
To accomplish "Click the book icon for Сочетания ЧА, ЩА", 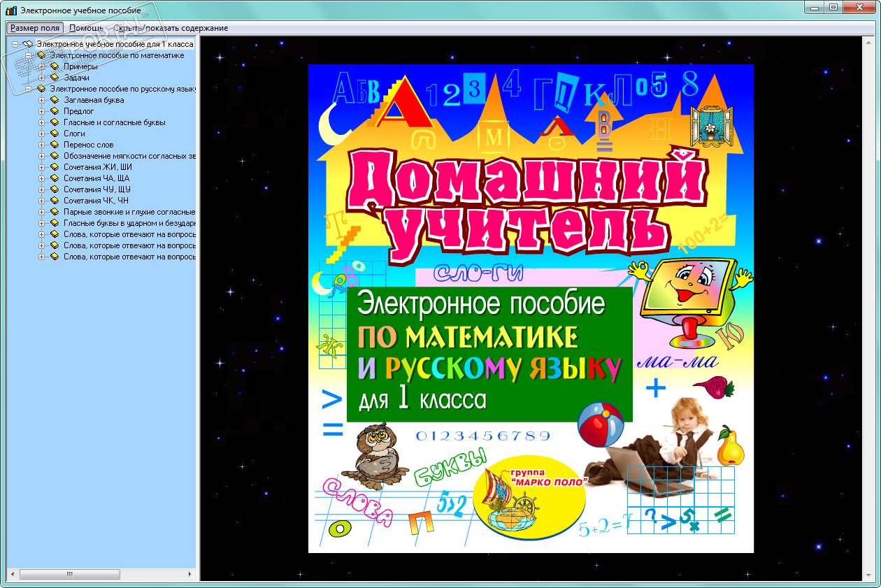I will (55, 178).
